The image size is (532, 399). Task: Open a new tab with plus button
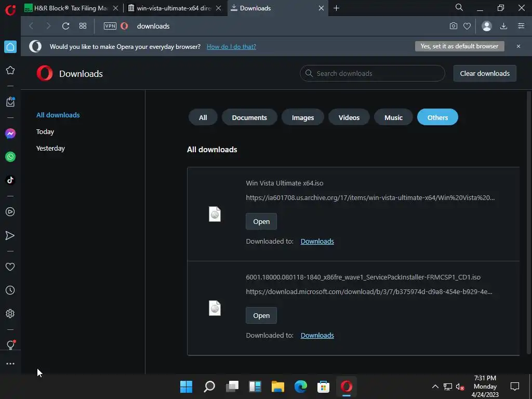pyautogui.click(x=336, y=8)
